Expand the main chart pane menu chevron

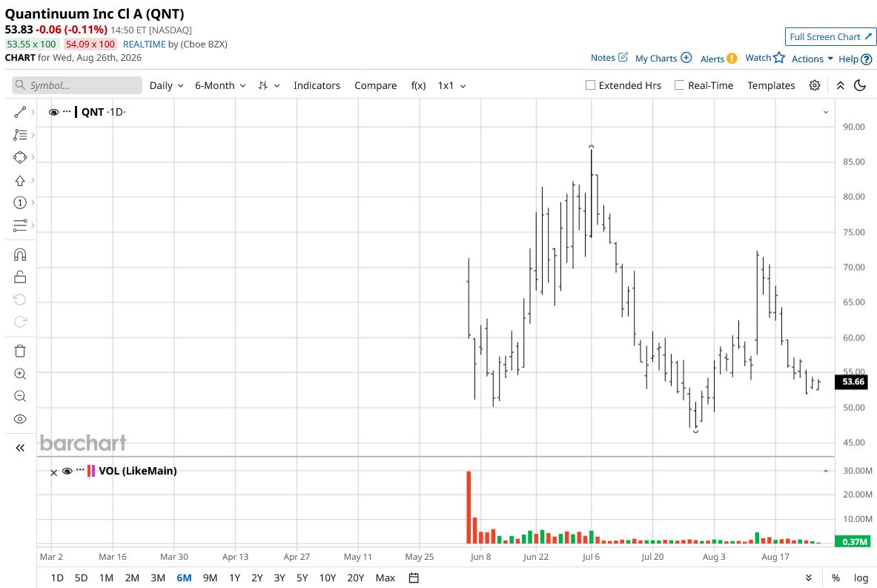point(826,113)
